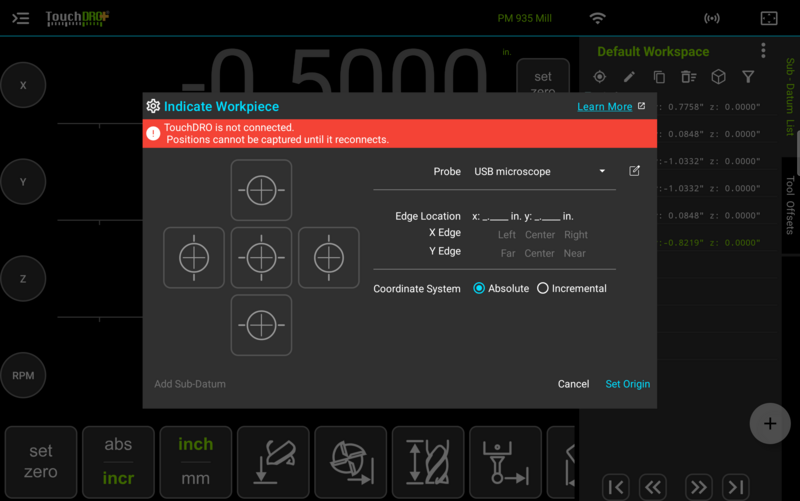Go to next sub-datum point
This screenshot has width=800, height=501.
click(x=698, y=487)
